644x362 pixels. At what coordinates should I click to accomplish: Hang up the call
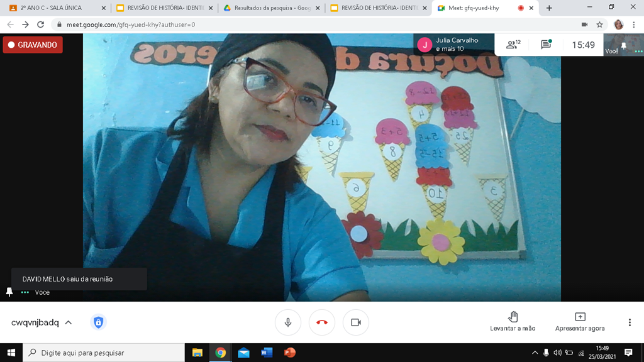click(x=322, y=322)
